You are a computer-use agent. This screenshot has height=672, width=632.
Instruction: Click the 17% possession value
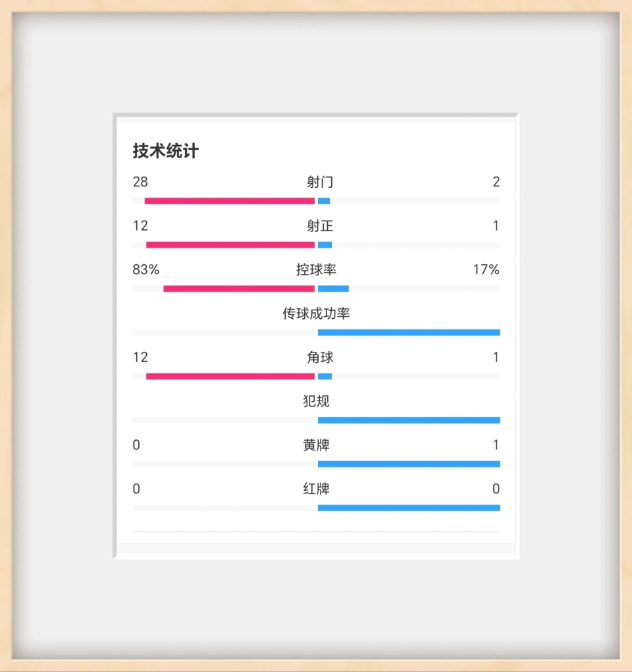[x=486, y=269]
